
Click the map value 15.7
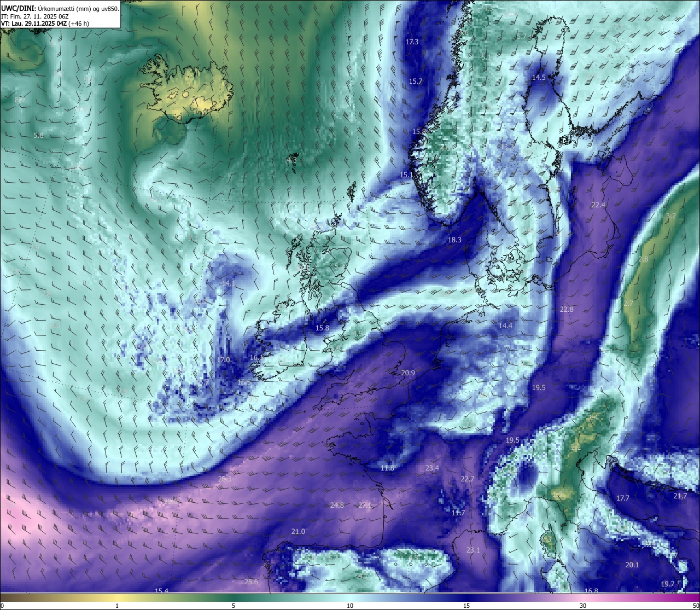pos(416,82)
